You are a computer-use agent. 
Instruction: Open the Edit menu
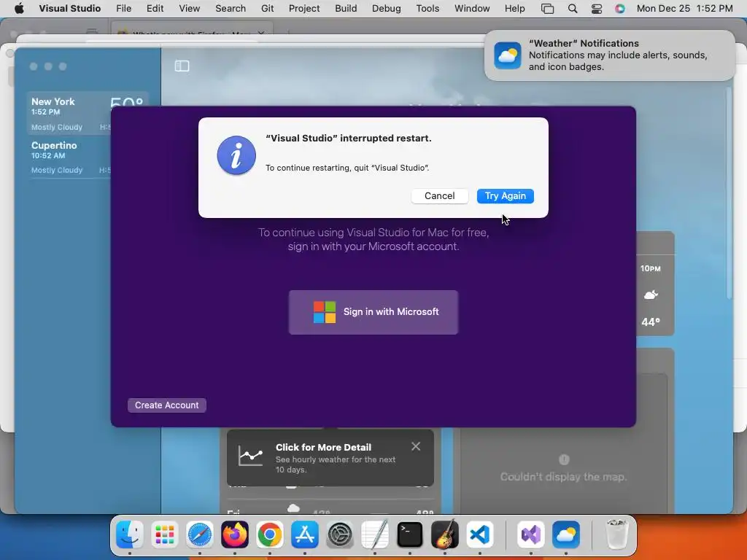(x=155, y=9)
